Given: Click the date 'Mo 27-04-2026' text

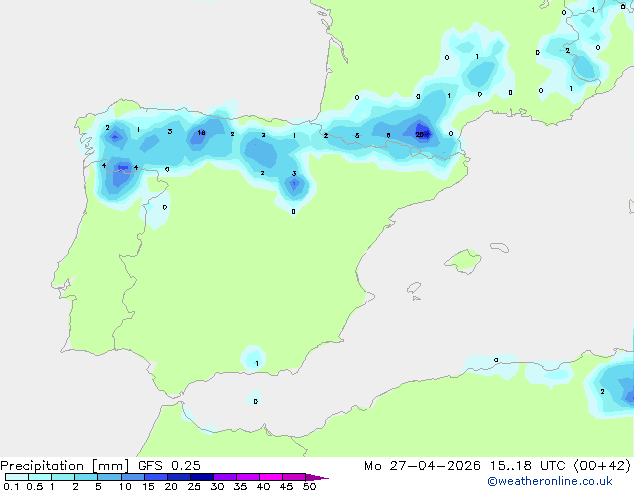Looking at the screenshot, I should pos(422,466).
